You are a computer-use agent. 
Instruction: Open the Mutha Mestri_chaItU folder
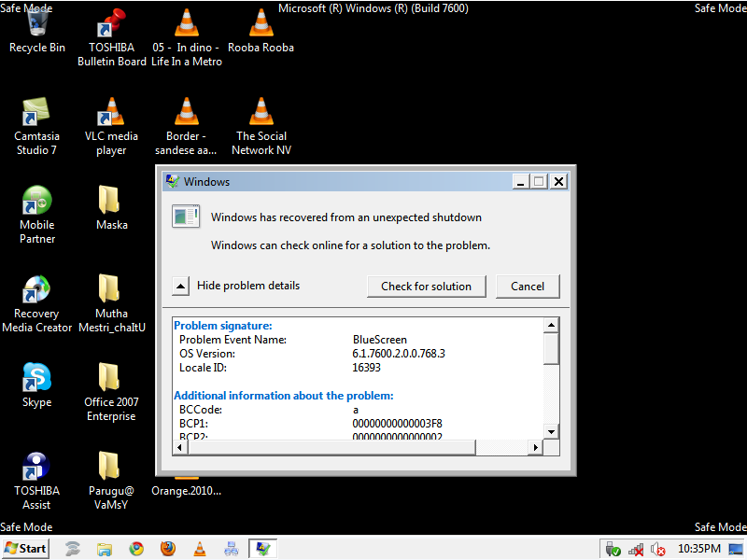pyautogui.click(x=111, y=303)
